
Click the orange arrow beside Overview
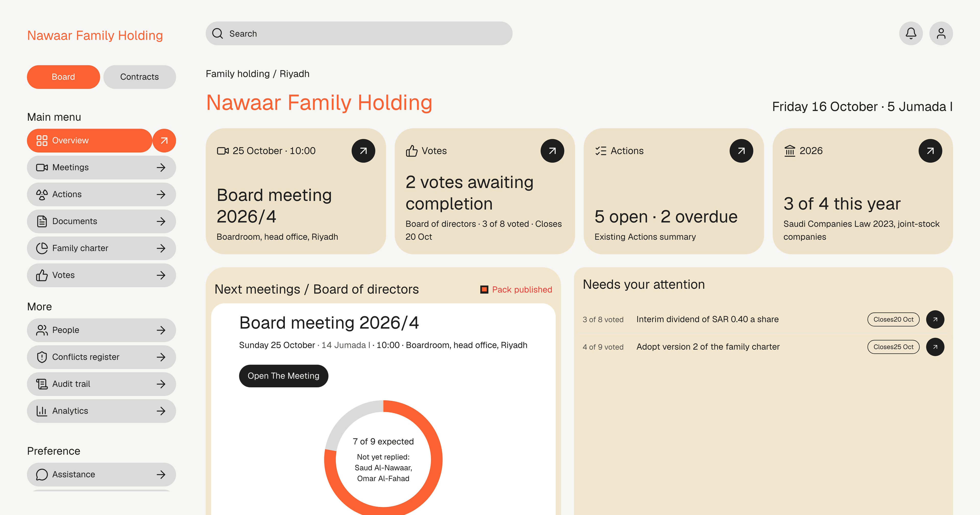[164, 140]
